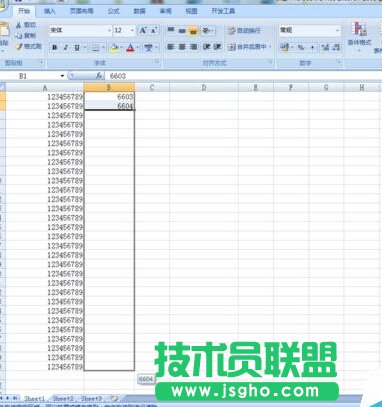Open Conditional Formatting (条件格式)
Screen dimensions: 382x407
pyautogui.click(x=360, y=35)
